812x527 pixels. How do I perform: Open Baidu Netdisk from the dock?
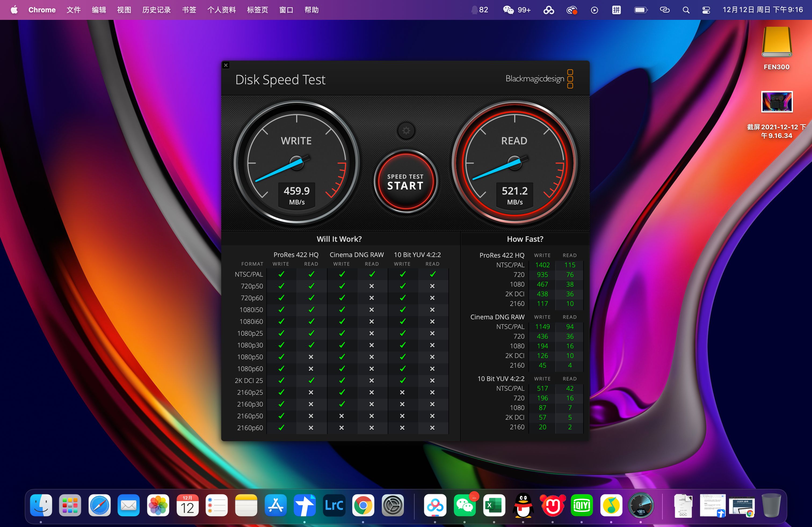[436, 506]
